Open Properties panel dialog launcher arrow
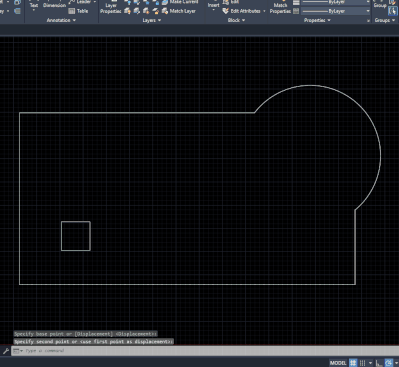The width and height of the screenshot is (399, 367). (368, 21)
